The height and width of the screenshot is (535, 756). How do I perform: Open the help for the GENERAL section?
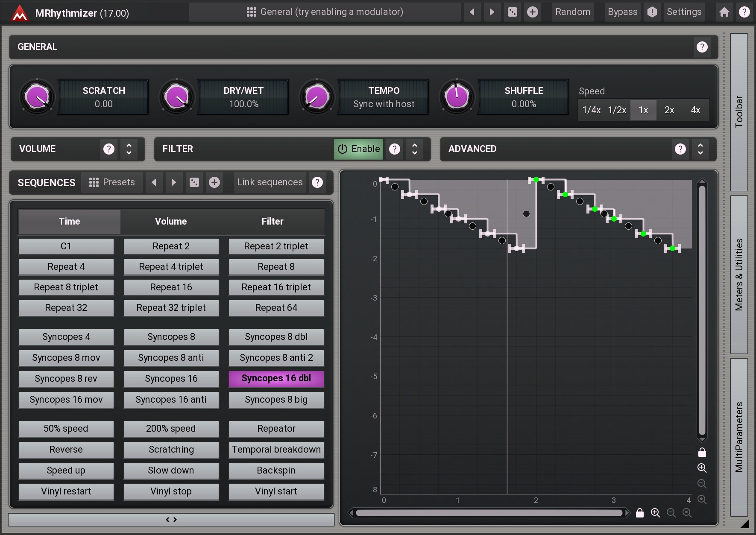(702, 47)
